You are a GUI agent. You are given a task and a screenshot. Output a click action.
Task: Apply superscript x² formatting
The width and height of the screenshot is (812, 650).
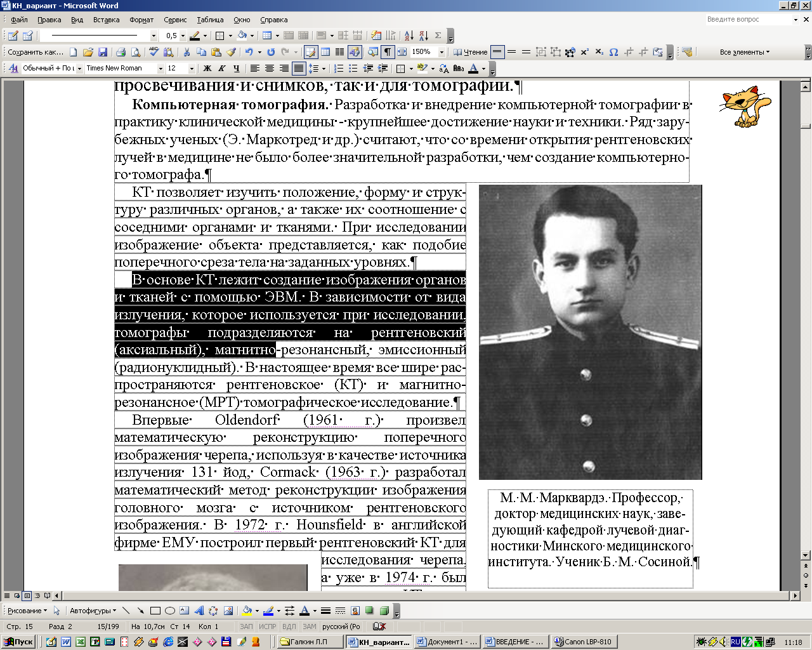pyautogui.click(x=584, y=52)
